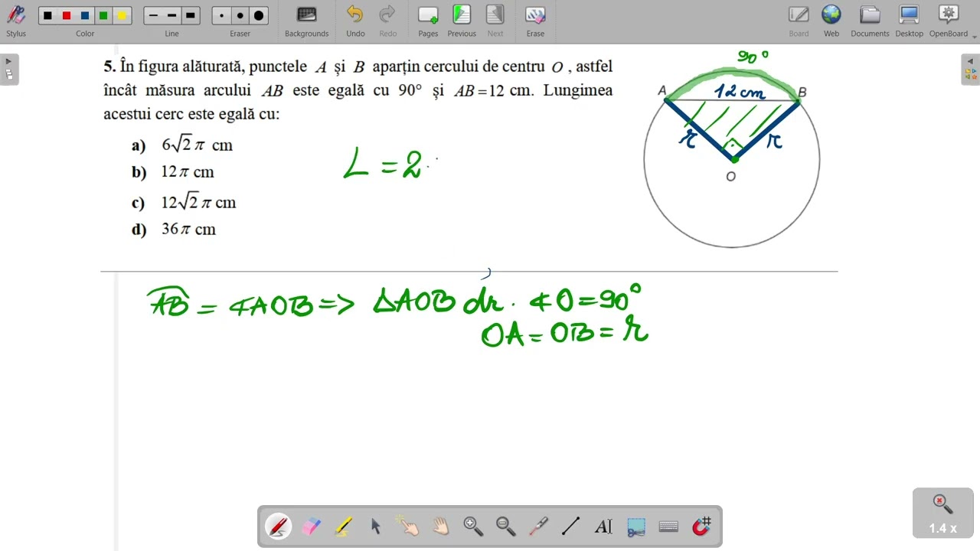Switch to Web mode
The width and height of the screenshot is (980, 551).
[831, 21]
